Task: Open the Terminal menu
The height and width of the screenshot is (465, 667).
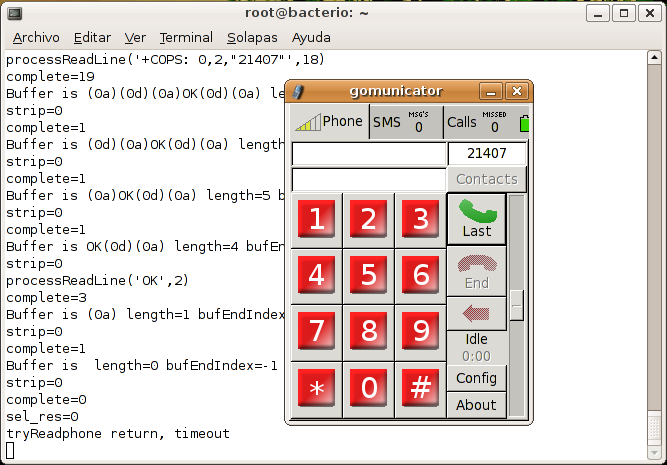Action: tap(186, 37)
